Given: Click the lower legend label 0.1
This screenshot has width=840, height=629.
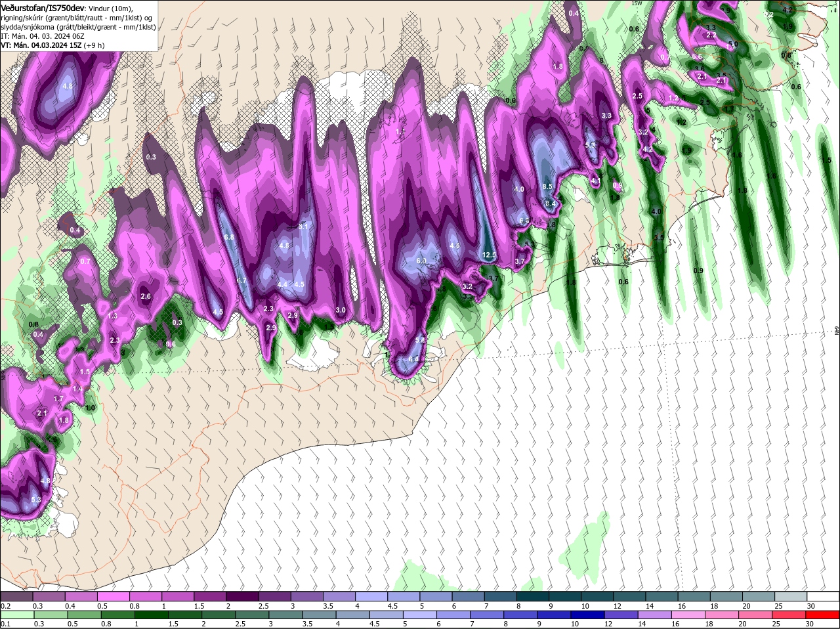Looking at the screenshot, I should pyautogui.click(x=5, y=624).
